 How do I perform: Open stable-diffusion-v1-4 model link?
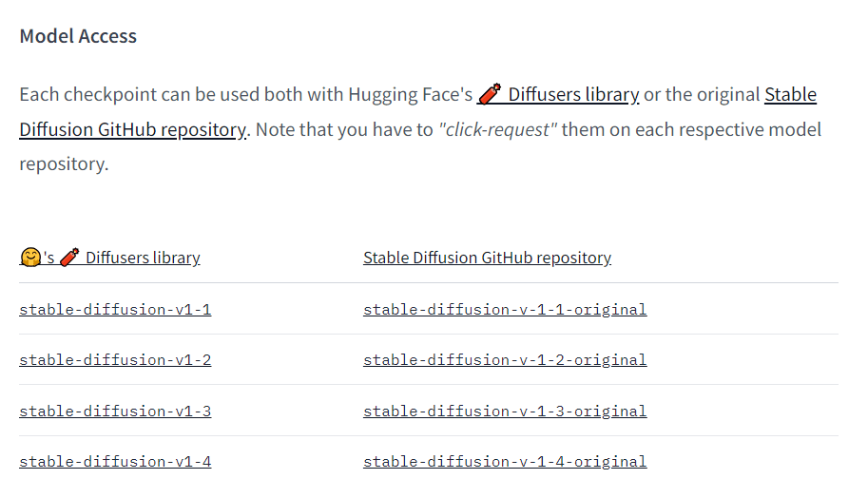[115, 462]
